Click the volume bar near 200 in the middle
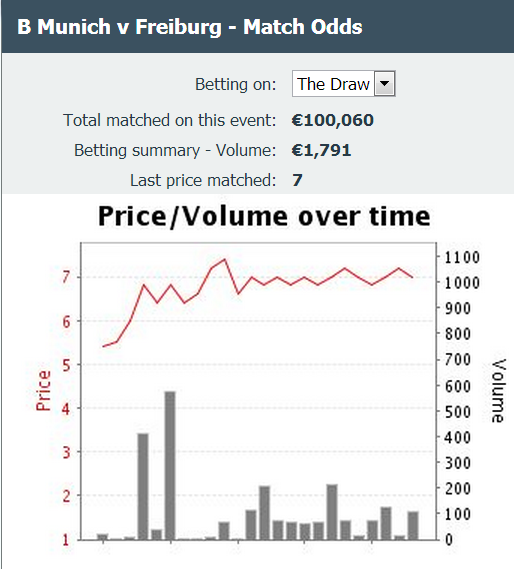The width and height of the screenshot is (514, 569). point(264,513)
